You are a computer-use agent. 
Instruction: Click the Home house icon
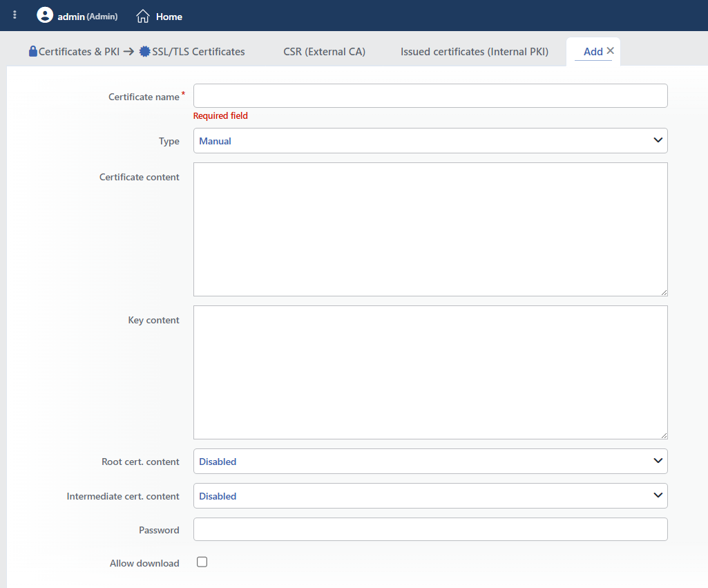tap(143, 17)
